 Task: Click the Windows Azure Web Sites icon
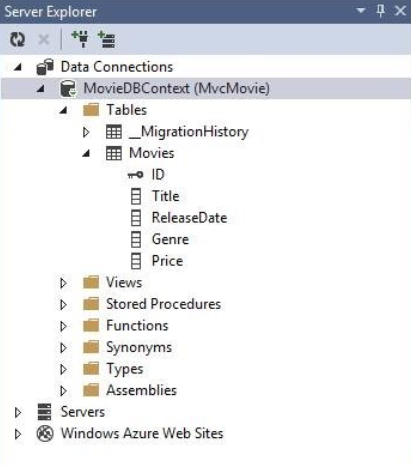[x=45, y=434]
